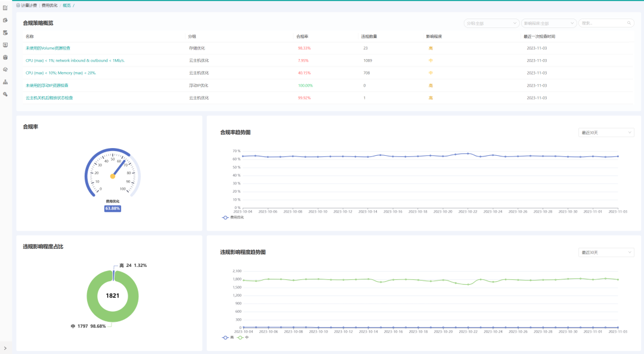
Task: Click violation count 1089
Action: pos(367,60)
